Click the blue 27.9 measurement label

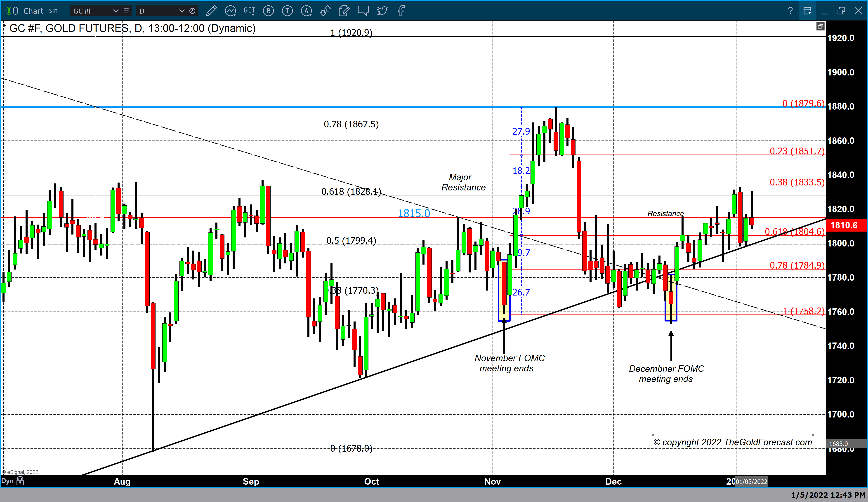521,131
